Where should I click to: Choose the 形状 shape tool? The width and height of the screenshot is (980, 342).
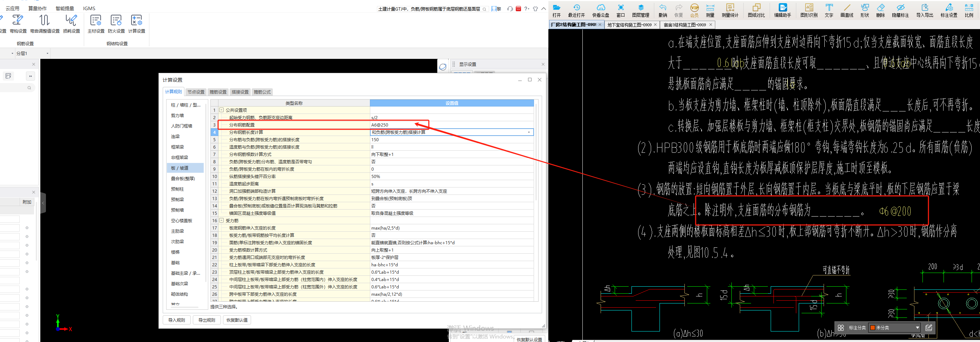(865, 10)
